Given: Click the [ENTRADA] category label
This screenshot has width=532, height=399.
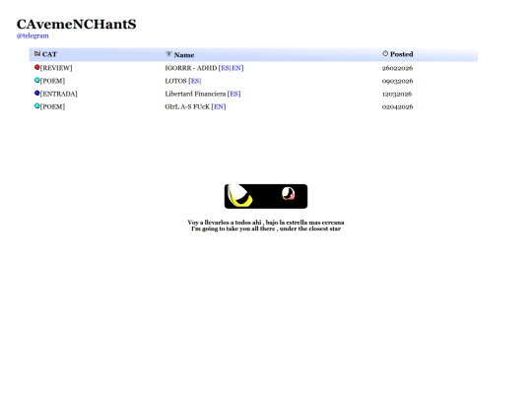Looking at the screenshot, I should click(x=59, y=94).
